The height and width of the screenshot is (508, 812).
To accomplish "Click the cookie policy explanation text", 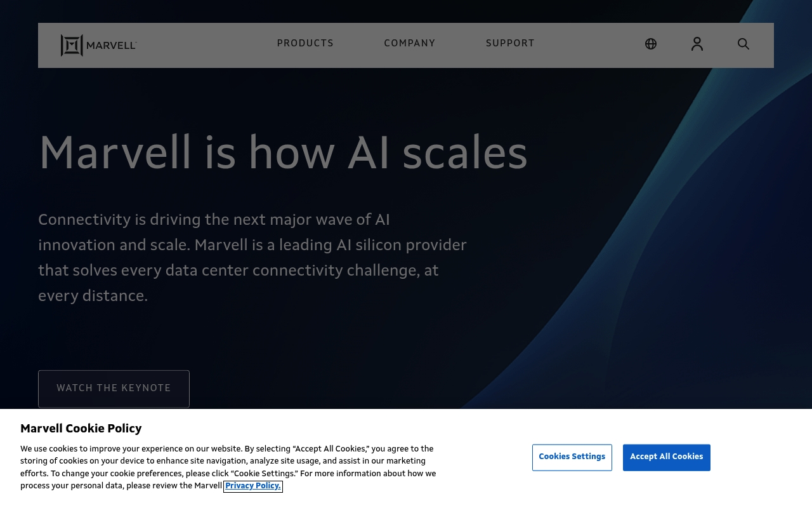I will [228, 467].
